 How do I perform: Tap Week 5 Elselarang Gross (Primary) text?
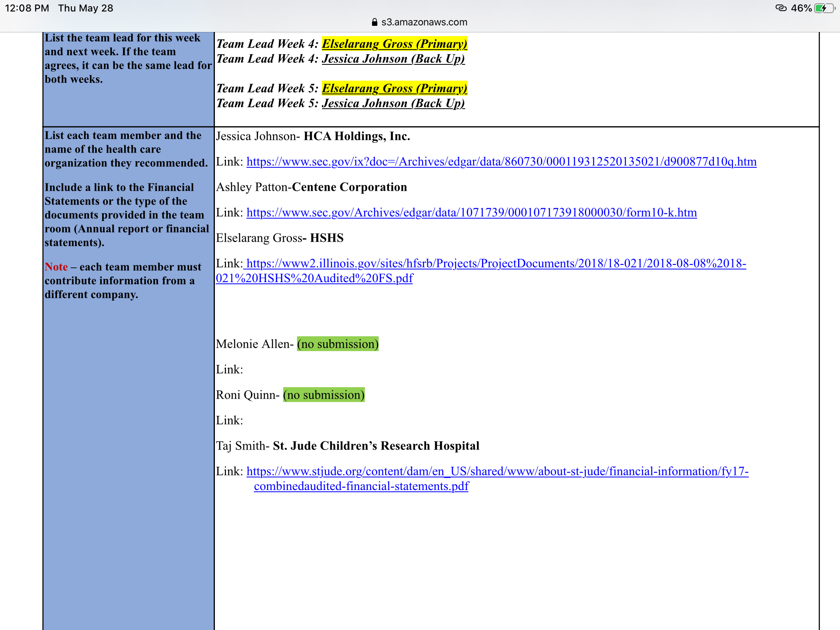click(395, 88)
